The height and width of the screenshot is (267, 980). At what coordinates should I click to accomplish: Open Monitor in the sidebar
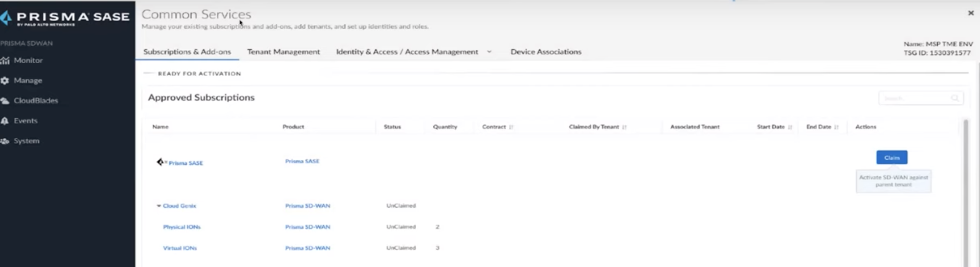28,60
